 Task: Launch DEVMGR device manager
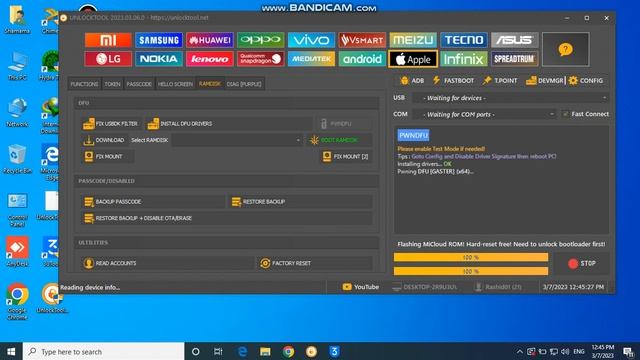coord(544,81)
